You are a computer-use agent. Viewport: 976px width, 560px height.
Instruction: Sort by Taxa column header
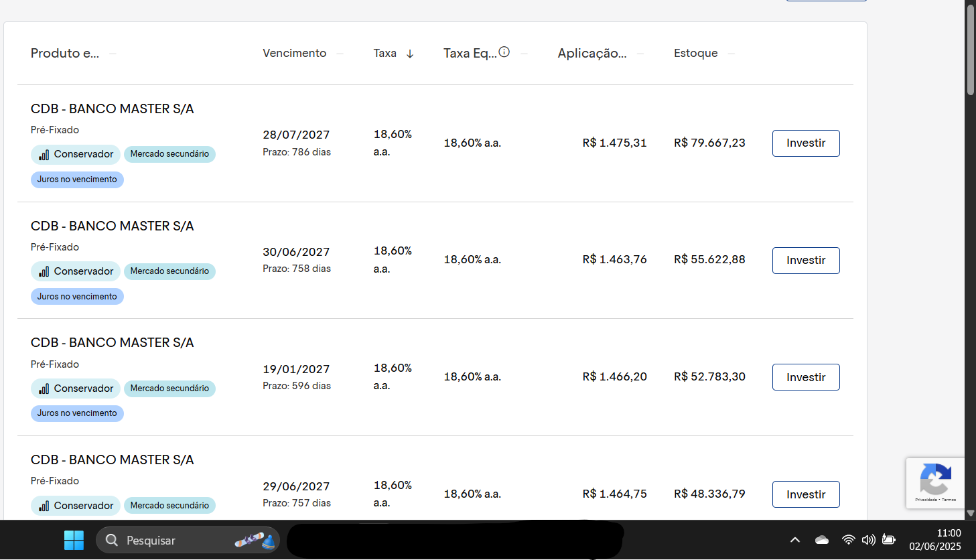click(x=385, y=53)
